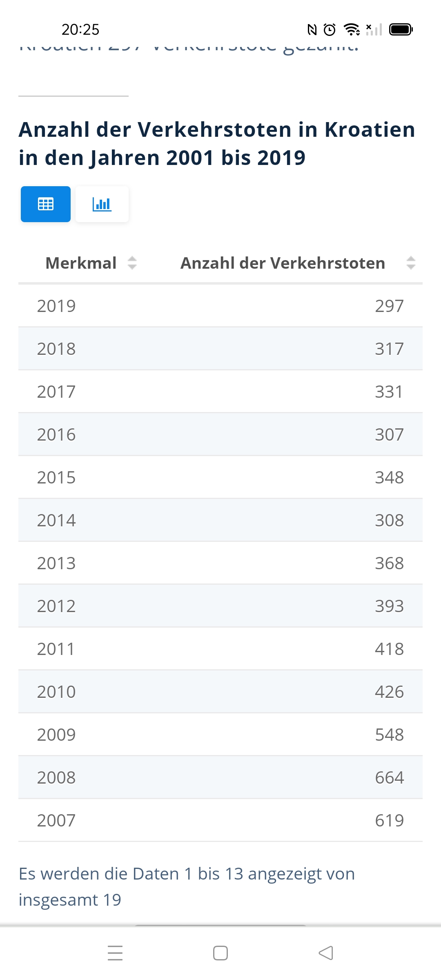Select the 2019 row

[x=220, y=305]
